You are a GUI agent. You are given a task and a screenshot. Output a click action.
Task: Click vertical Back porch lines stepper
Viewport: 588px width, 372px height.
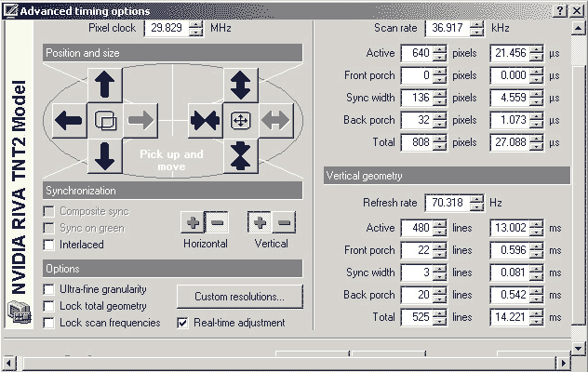click(439, 295)
